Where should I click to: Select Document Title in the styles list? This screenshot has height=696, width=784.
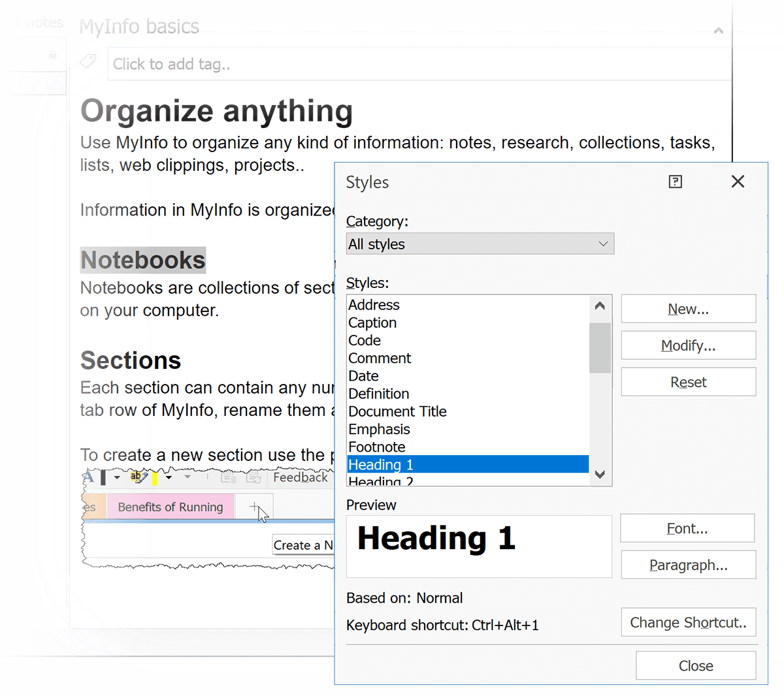pyautogui.click(x=397, y=411)
